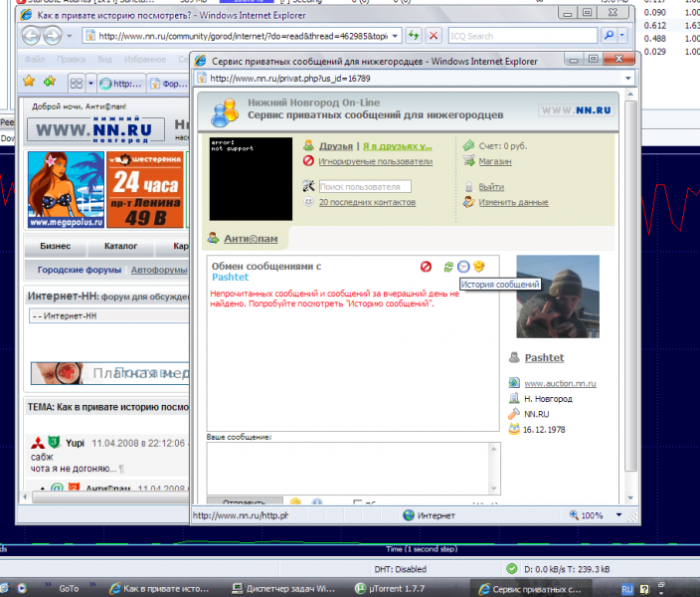Open message history clock icon
This screenshot has width=700, height=597.
click(x=463, y=267)
